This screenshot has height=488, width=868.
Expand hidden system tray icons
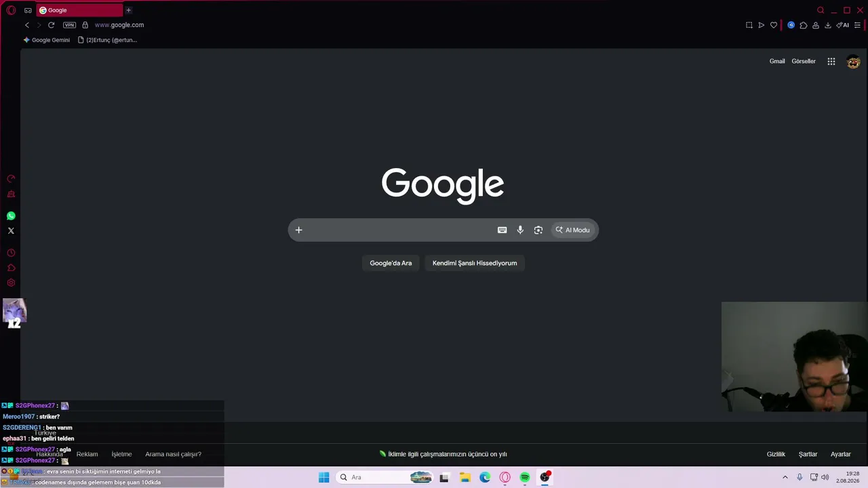785,477
